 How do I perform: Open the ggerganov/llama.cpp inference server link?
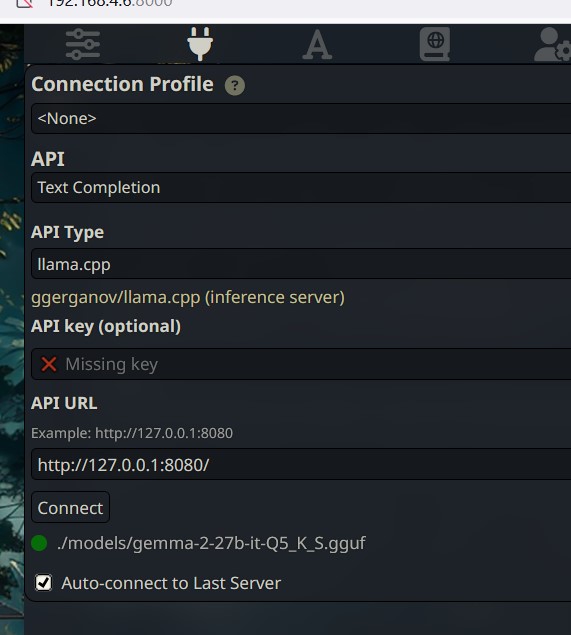click(x=188, y=297)
